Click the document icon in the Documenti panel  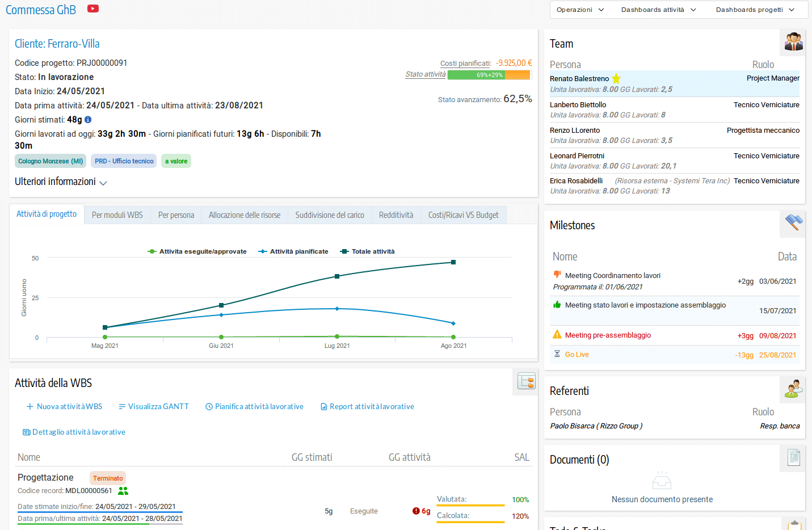(792, 458)
